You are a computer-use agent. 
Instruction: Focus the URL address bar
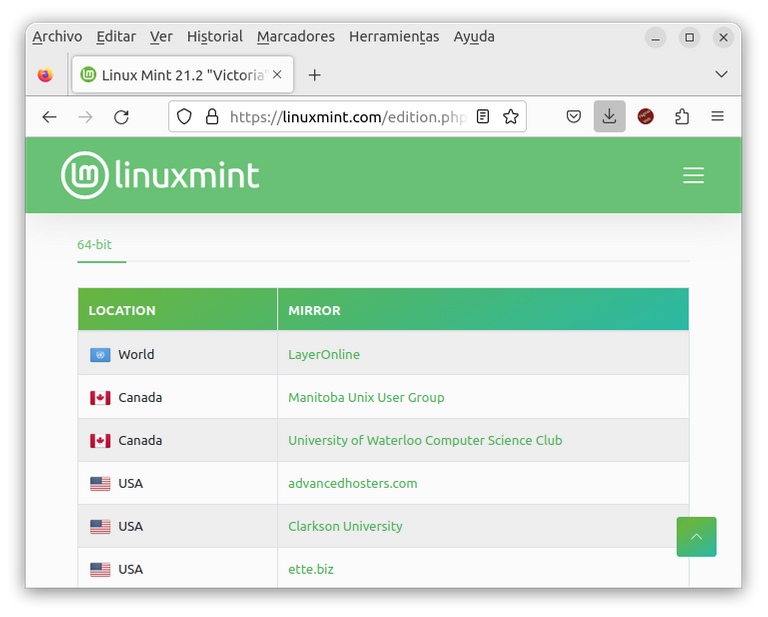click(347, 117)
